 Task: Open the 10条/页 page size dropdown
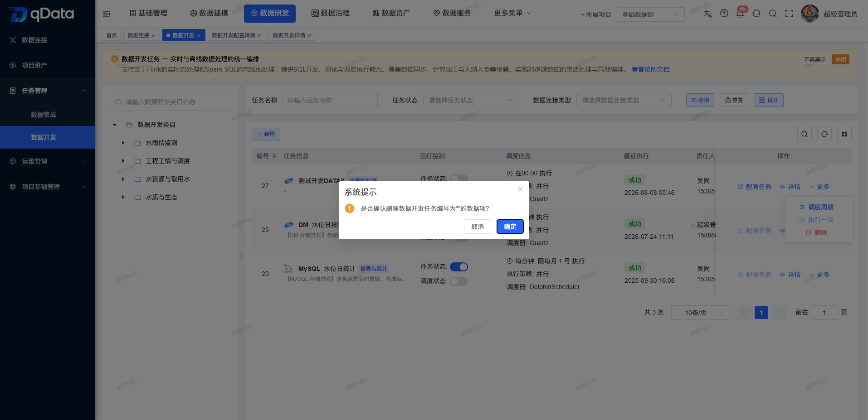[x=700, y=313]
